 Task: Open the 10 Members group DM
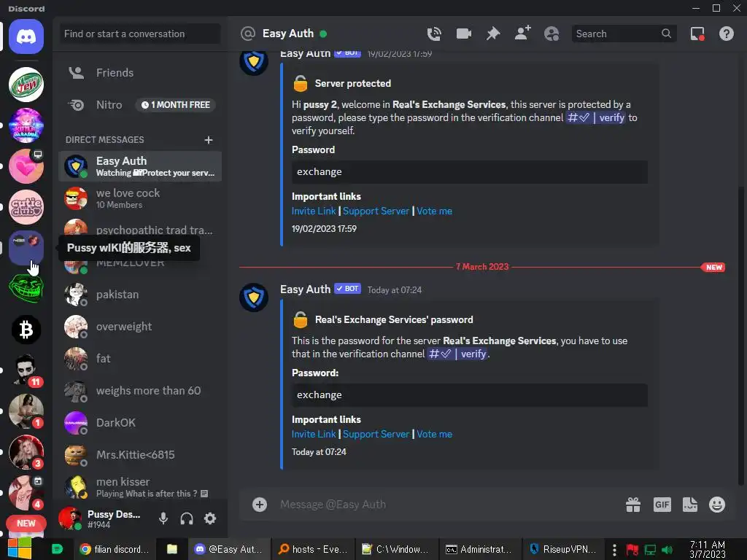(140, 198)
